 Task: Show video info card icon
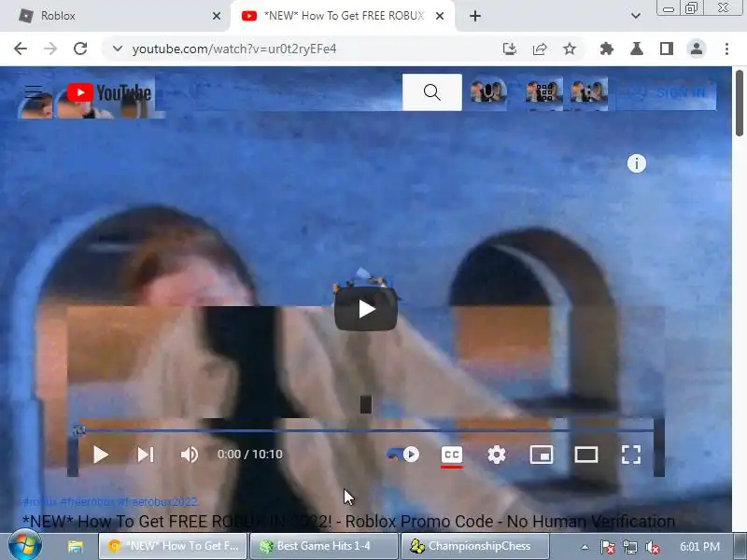pos(637,164)
